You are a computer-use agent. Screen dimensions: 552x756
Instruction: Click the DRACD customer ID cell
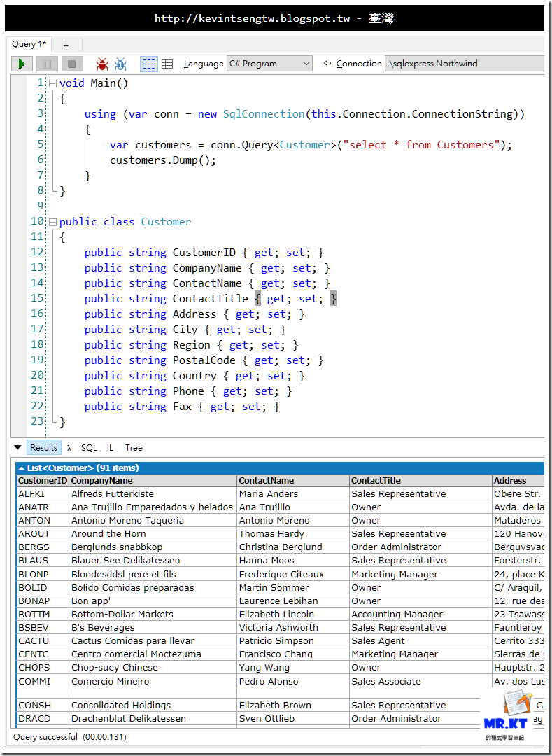click(x=43, y=718)
